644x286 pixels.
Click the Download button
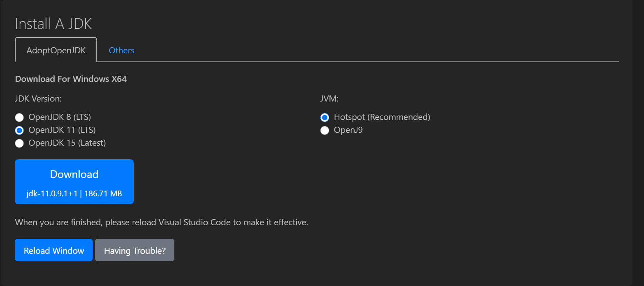click(74, 182)
